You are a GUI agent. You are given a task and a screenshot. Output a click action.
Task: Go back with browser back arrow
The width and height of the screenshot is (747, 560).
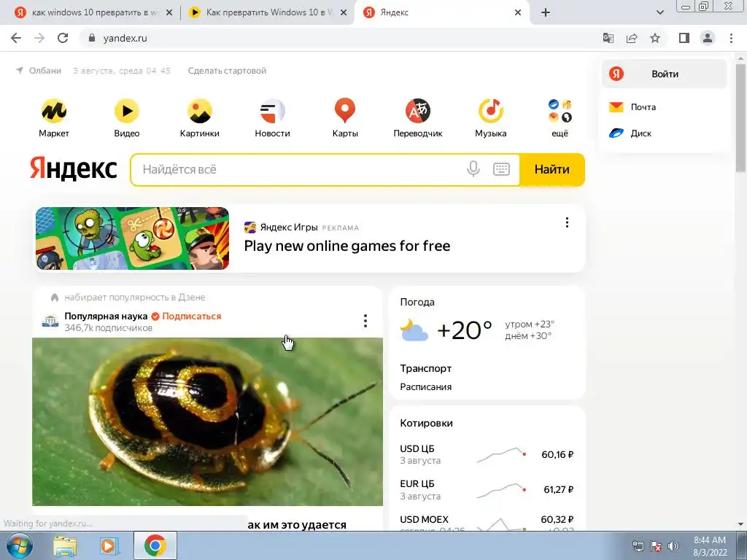[x=16, y=38]
